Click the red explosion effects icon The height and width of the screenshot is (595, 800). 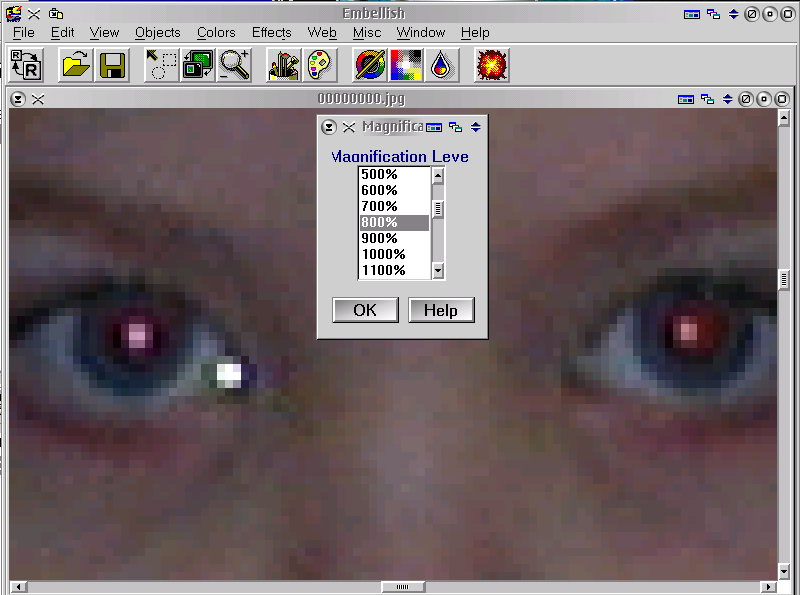[492, 65]
